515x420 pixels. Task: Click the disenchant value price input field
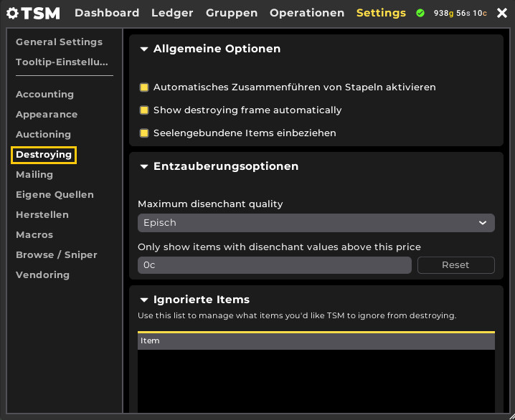point(275,265)
